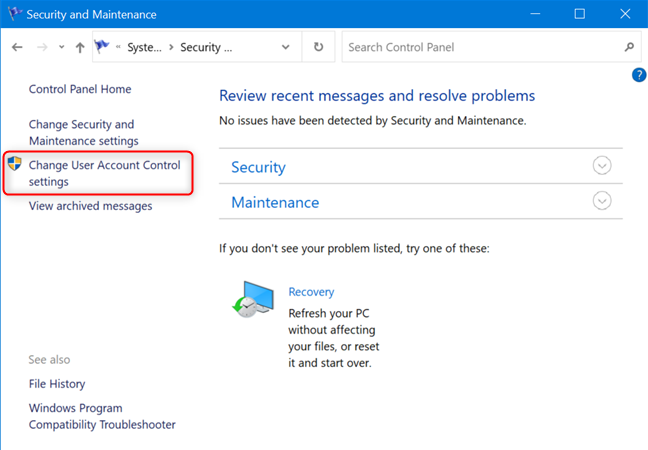Click the flag icon in address bar

pyautogui.click(x=102, y=46)
